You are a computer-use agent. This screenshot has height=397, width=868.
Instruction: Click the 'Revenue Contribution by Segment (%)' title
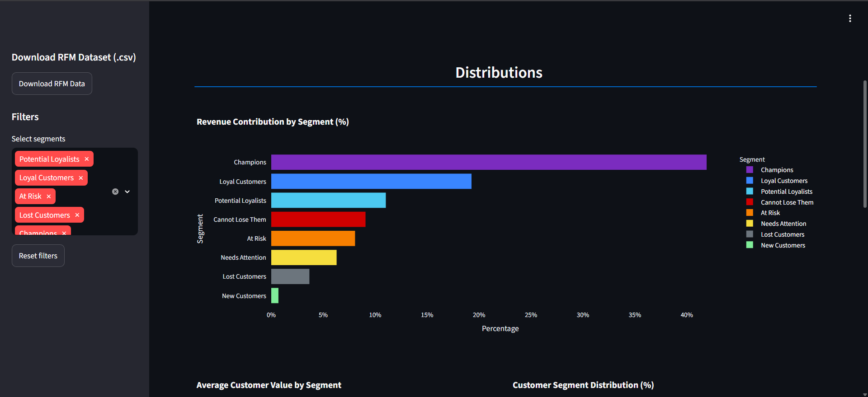273,121
